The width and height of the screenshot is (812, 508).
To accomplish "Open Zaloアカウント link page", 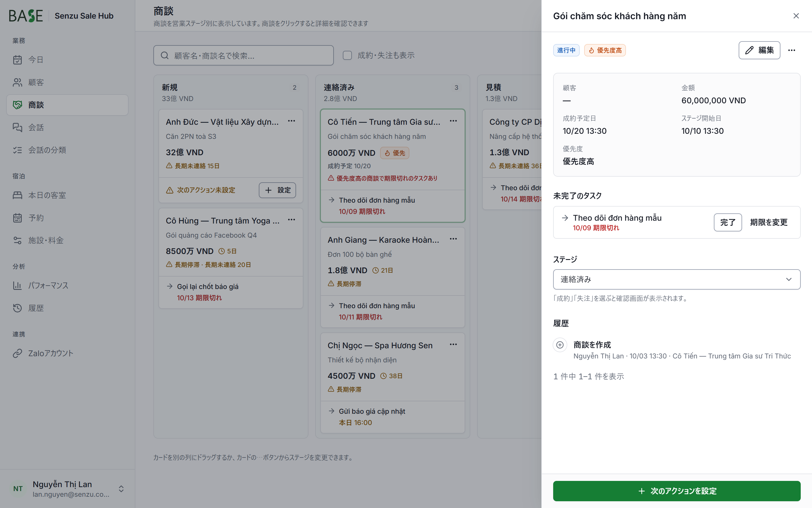I will click(x=67, y=353).
